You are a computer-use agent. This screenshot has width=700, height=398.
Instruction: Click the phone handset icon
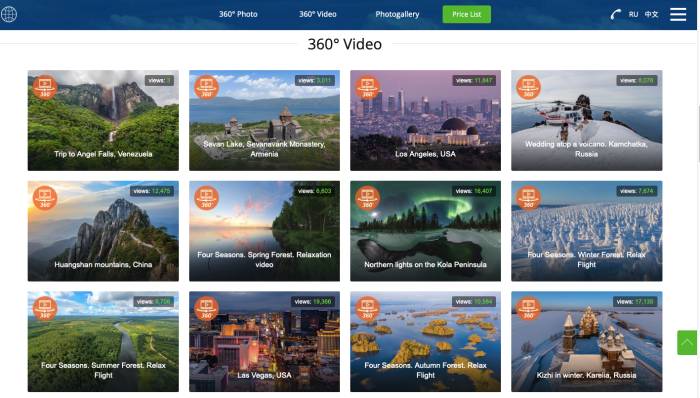616,14
